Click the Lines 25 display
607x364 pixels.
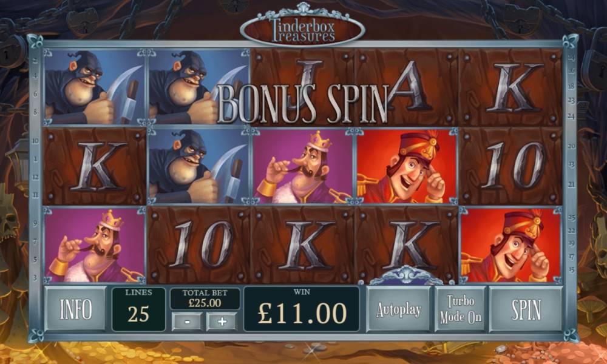(138, 309)
